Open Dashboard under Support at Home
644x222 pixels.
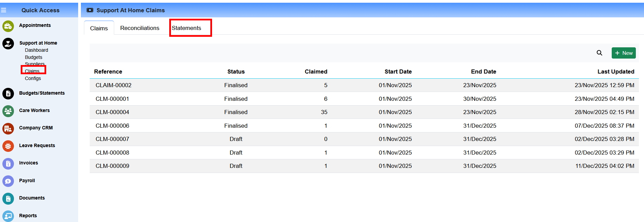point(36,50)
